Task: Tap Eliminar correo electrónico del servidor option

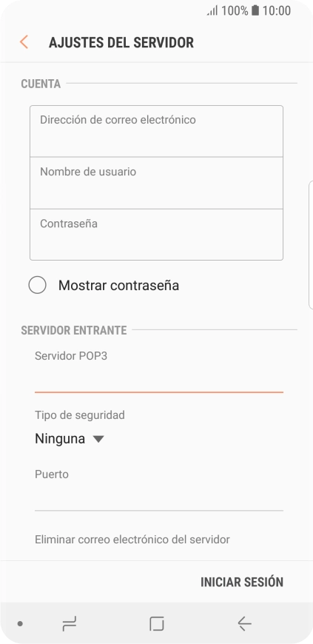Action: (132, 540)
